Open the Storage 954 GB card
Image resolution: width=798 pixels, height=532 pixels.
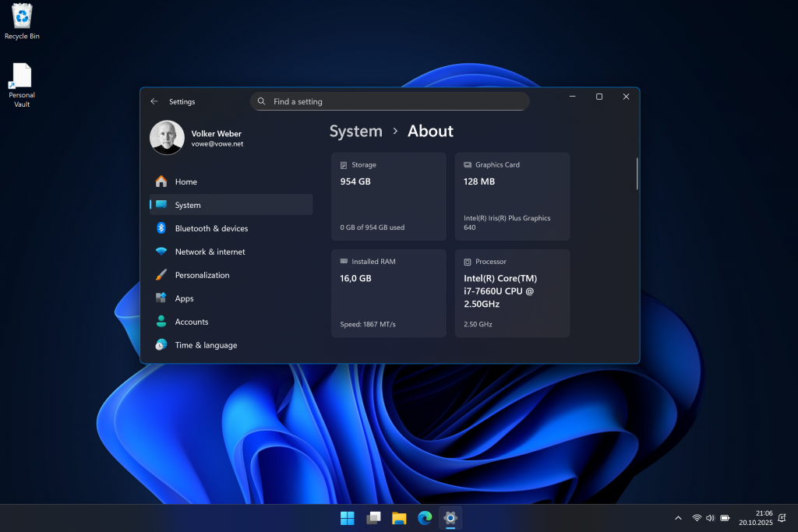(388, 196)
